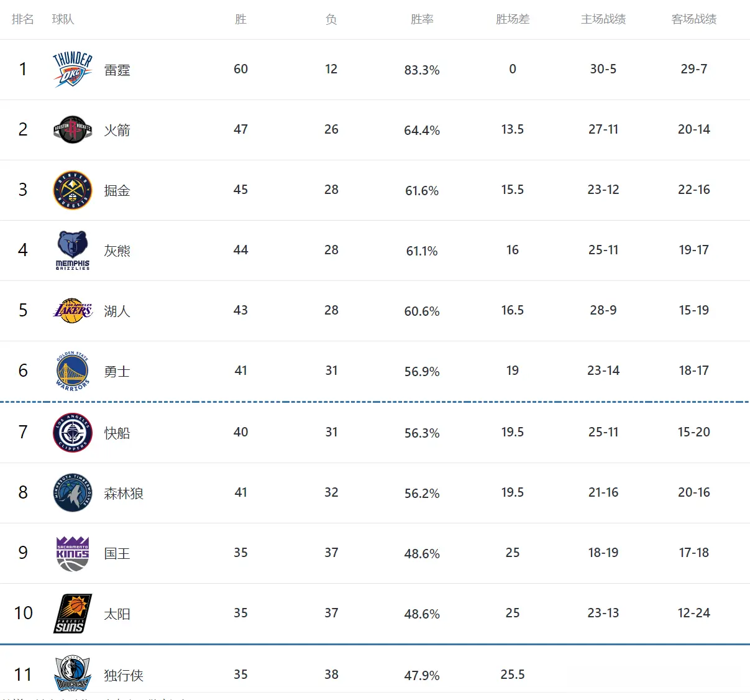The width and height of the screenshot is (750, 700).
Task: Sort by the 胜场差 column header
Action: coord(513,19)
